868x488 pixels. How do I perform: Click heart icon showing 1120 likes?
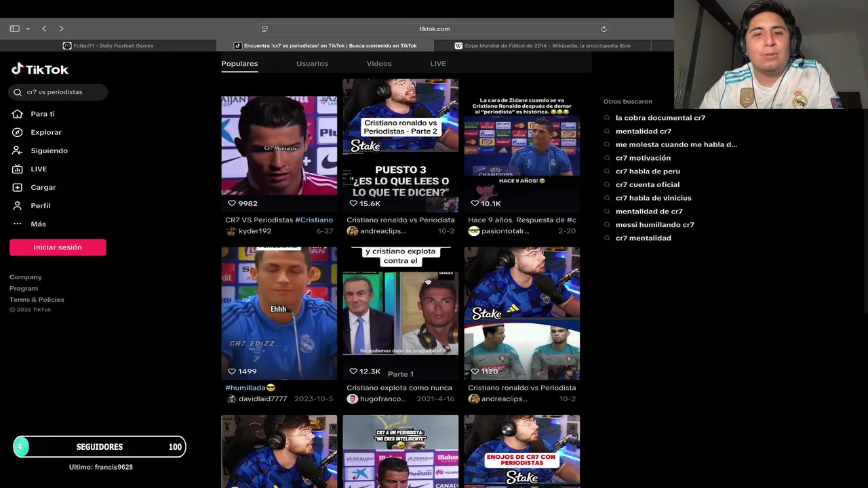pos(474,371)
